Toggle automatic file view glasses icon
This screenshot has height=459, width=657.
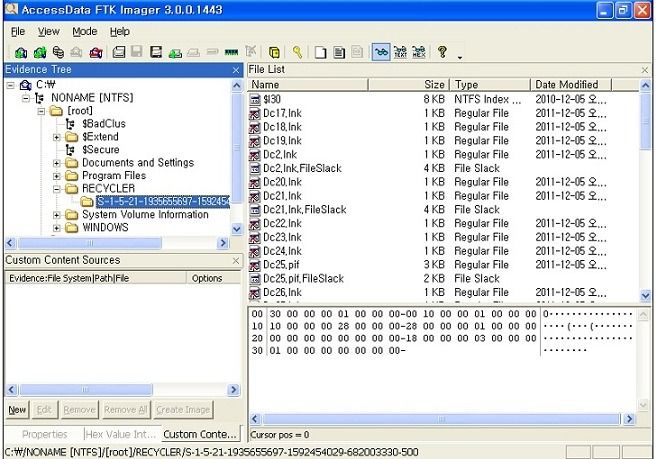(380, 52)
